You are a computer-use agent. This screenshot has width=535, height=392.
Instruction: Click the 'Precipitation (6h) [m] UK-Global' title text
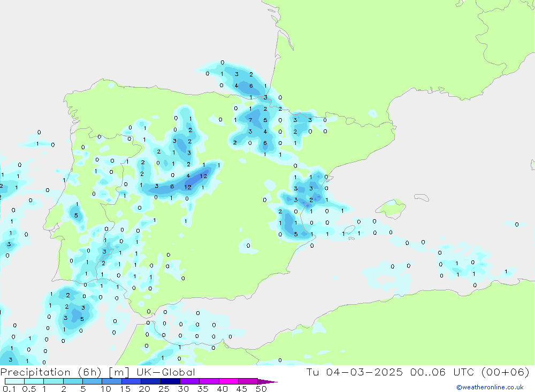click(97, 372)
